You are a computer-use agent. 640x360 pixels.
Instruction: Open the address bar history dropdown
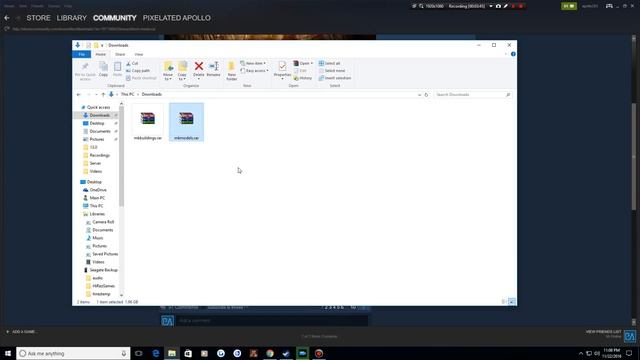419,95
